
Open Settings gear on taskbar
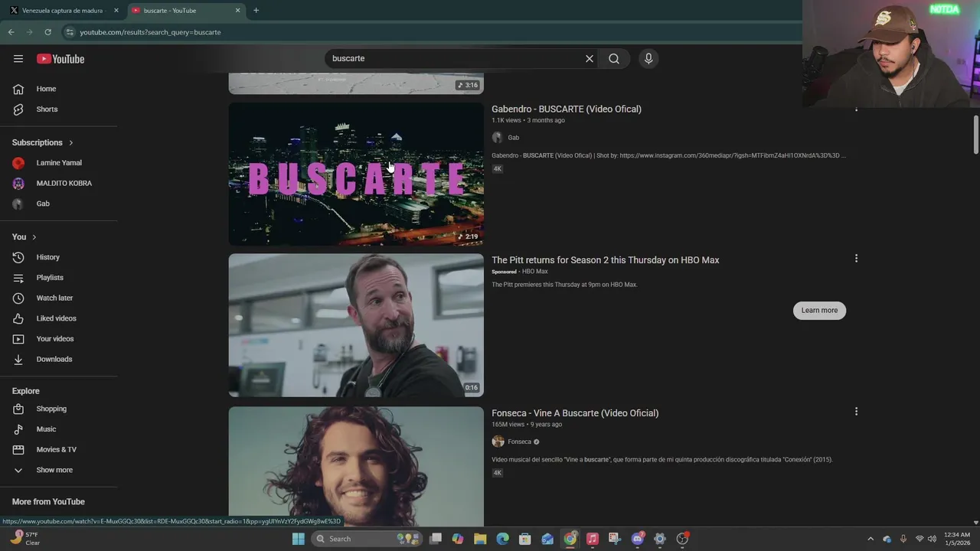coord(660,539)
